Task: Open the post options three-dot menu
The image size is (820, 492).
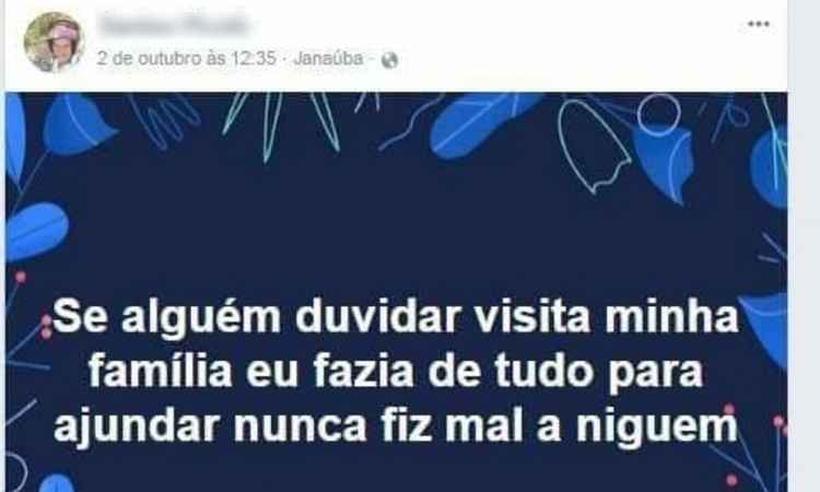Action: [x=758, y=24]
